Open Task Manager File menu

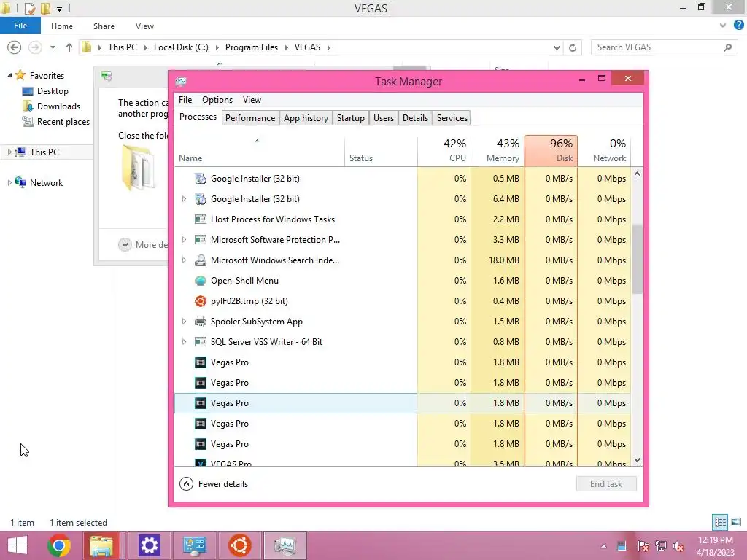185,100
